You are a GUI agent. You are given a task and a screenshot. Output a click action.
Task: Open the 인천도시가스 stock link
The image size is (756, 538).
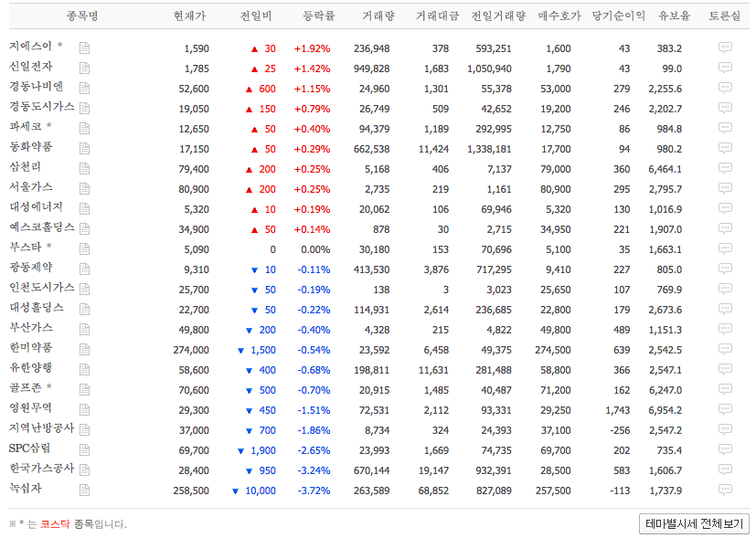pyautogui.click(x=42, y=287)
